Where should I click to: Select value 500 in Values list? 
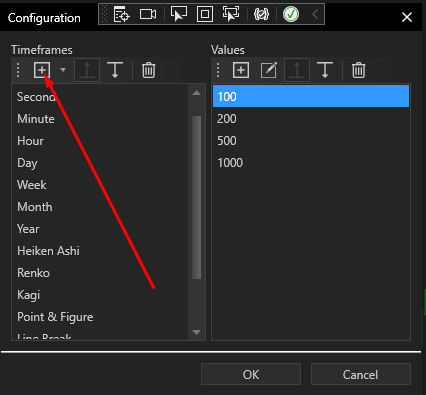(x=311, y=141)
